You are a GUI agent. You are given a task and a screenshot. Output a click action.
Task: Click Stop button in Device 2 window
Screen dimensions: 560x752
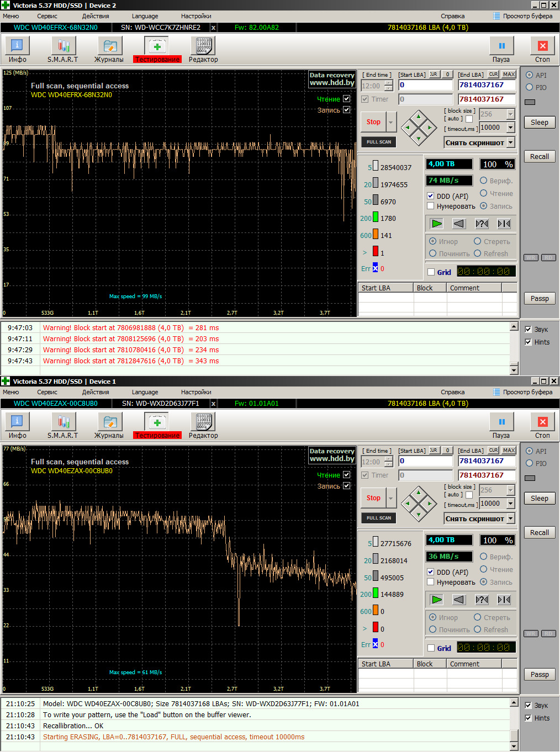point(373,122)
